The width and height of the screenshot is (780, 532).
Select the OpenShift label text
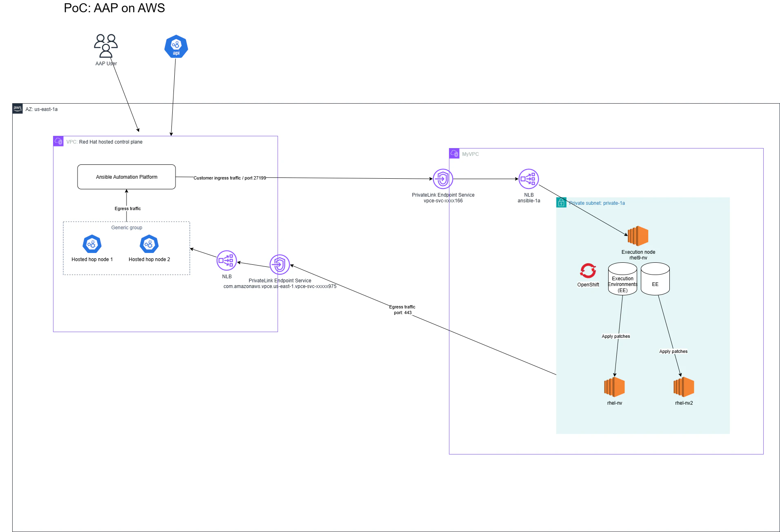[x=588, y=285]
